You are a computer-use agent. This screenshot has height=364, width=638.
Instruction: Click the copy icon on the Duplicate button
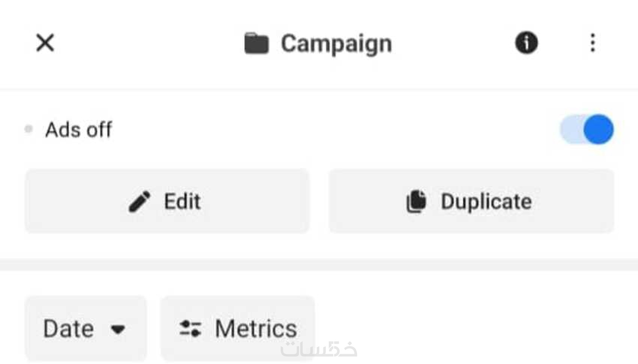pyautogui.click(x=417, y=202)
